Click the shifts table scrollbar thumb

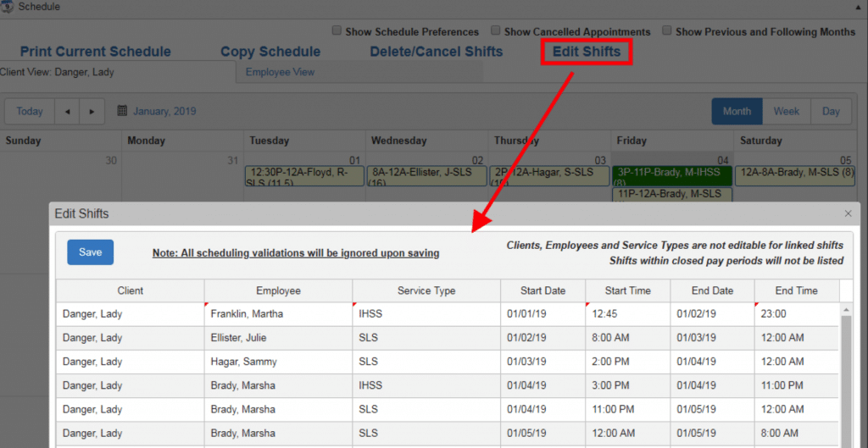pos(846,382)
